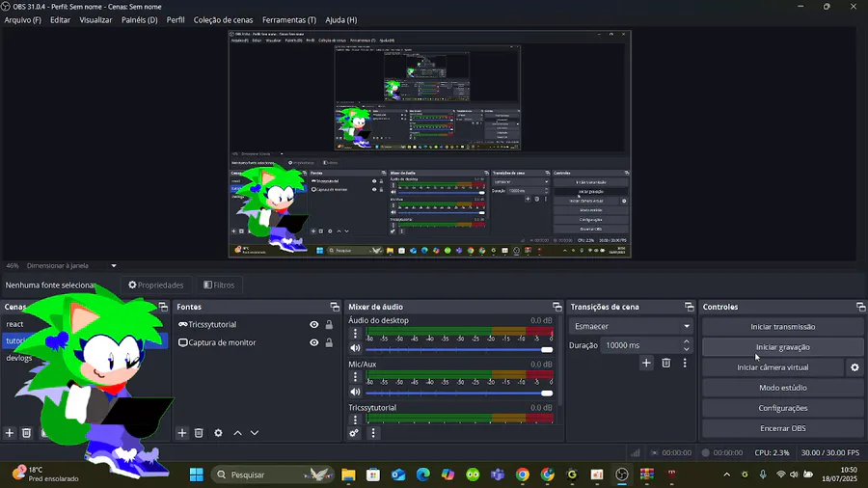Open Google Chrome from the taskbar

[x=522, y=474]
